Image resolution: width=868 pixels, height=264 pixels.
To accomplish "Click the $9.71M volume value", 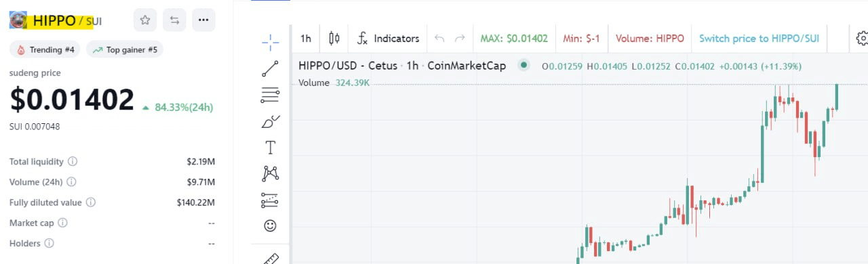I will 201,182.
